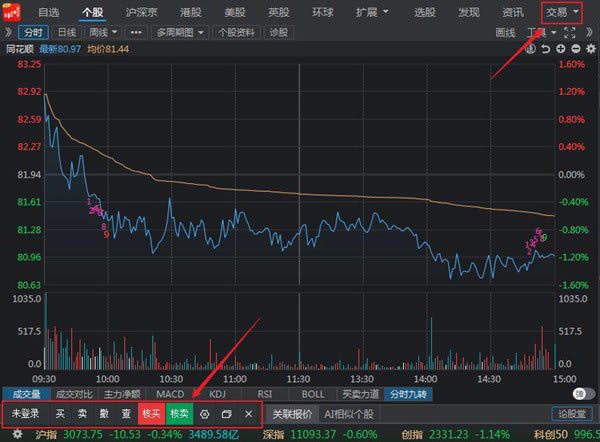Click the red 核买 quick buy button
600x442 pixels.
coord(151,414)
